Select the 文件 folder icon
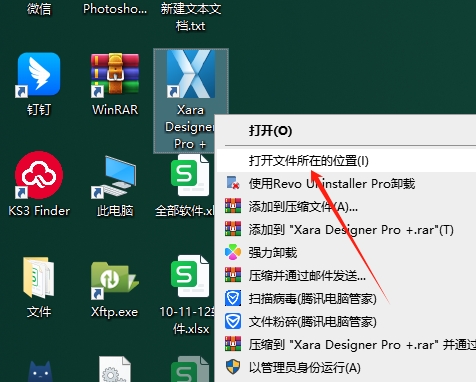The image size is (476, 382). point(39,277)
